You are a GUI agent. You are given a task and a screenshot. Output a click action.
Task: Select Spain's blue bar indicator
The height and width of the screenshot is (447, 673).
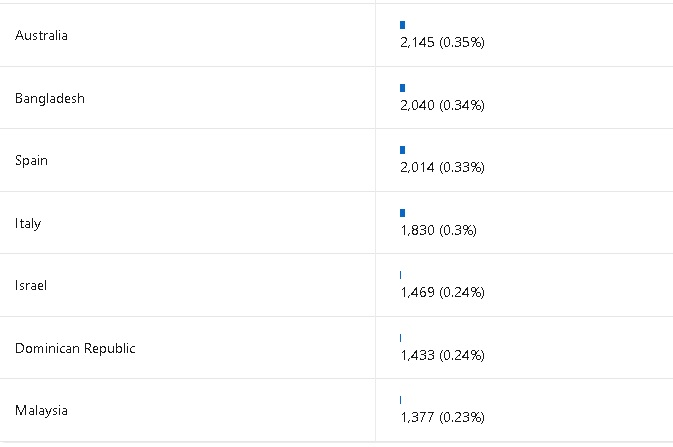click(x=402, y=150)
